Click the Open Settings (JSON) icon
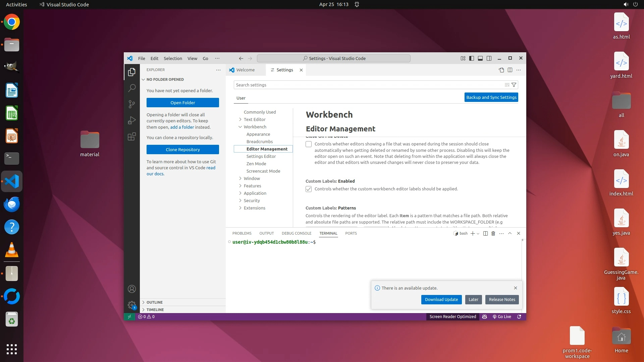 [501, 70]
